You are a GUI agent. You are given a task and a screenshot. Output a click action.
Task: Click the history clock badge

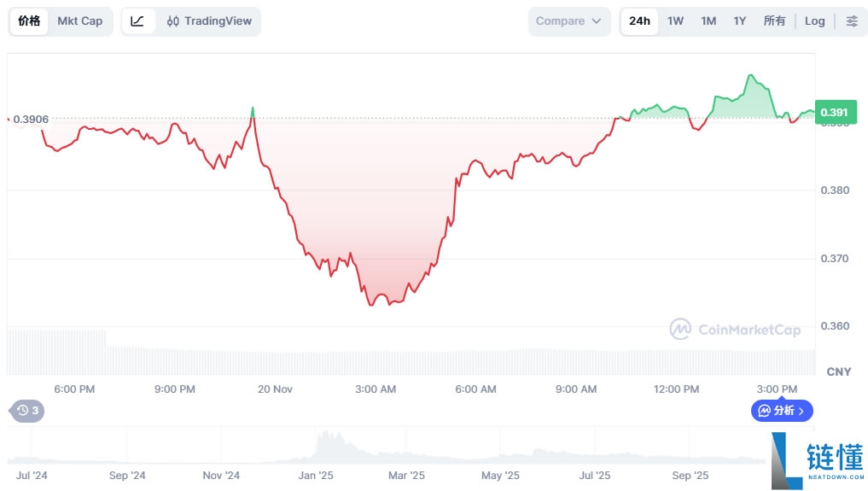coord(26,411)
